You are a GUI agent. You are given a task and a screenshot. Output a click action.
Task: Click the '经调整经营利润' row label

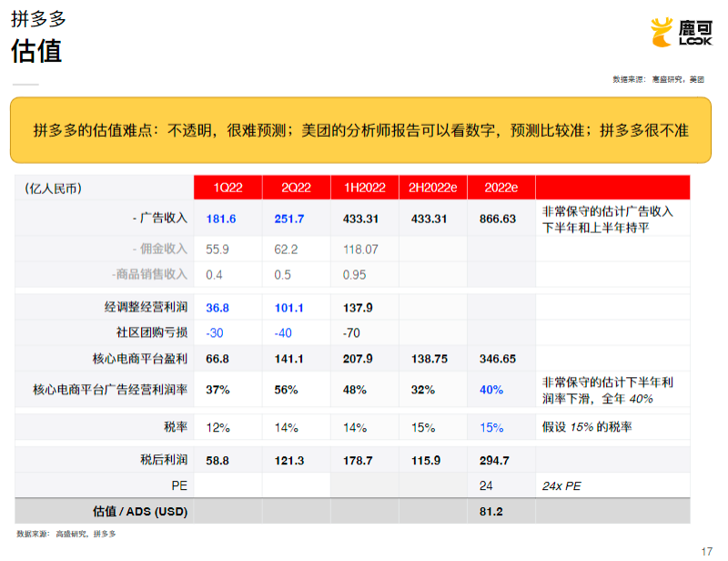click(146, 307)
